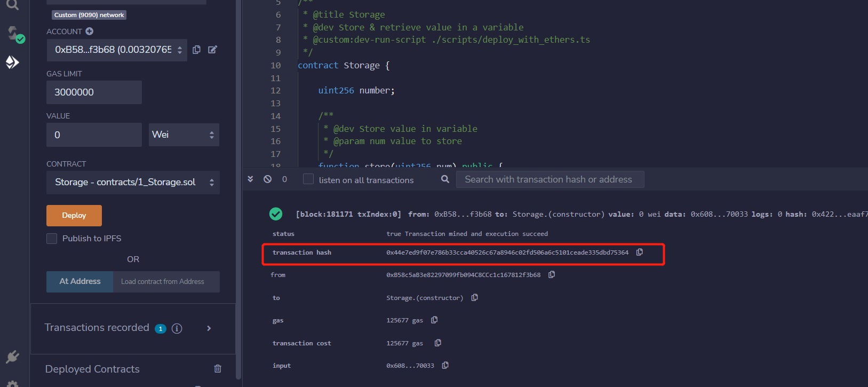The width and height of the screenshot is (868, 387).
Task: Click the plus icon next to ACCOUNT
Action: pyautogui.click(x=90, y=31)
